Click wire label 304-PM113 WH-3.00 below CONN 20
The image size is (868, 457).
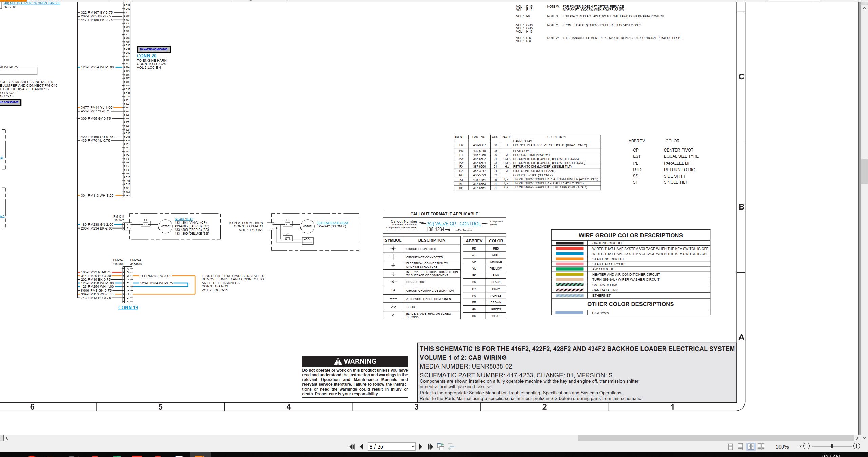coord(97,196)
